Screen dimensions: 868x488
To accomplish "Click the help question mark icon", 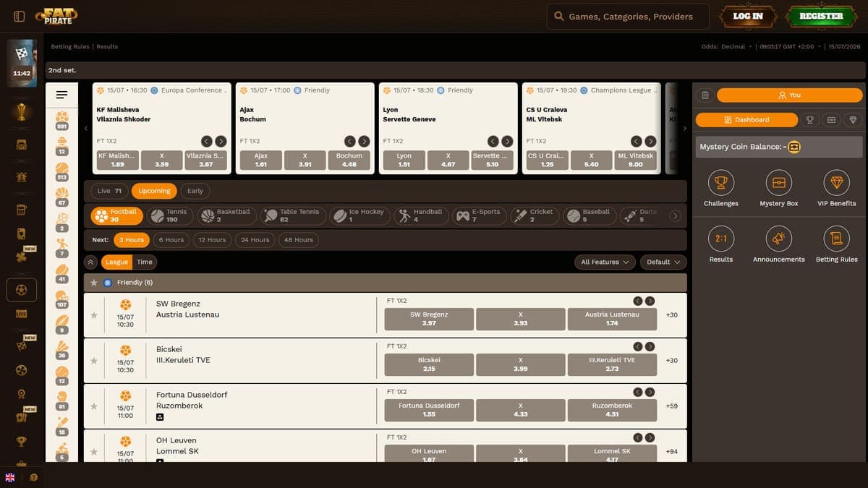I will click(x=33, y=477).
